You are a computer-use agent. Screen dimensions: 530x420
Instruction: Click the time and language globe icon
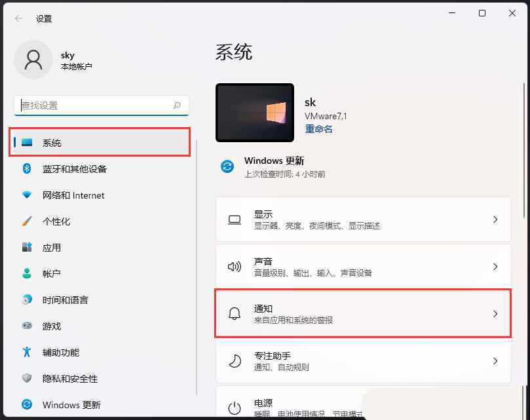coord(27,299)
